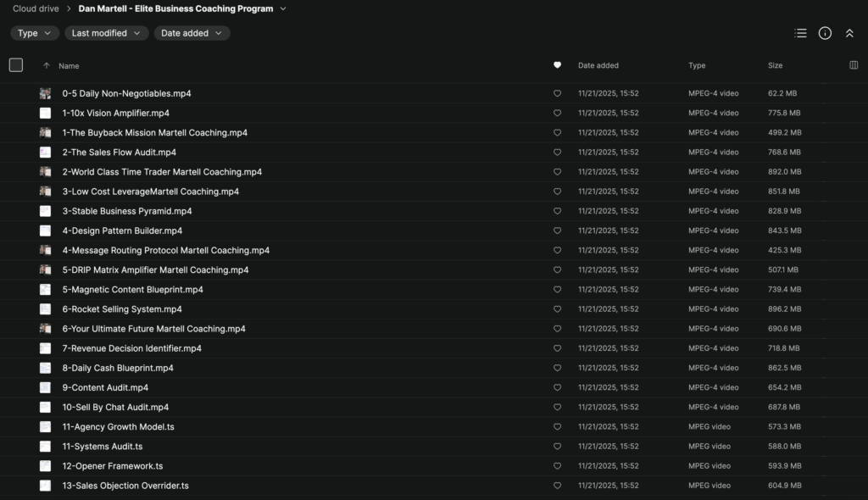
Task: Open the Date added filter dropdown
Action: (x=192, y=33)
